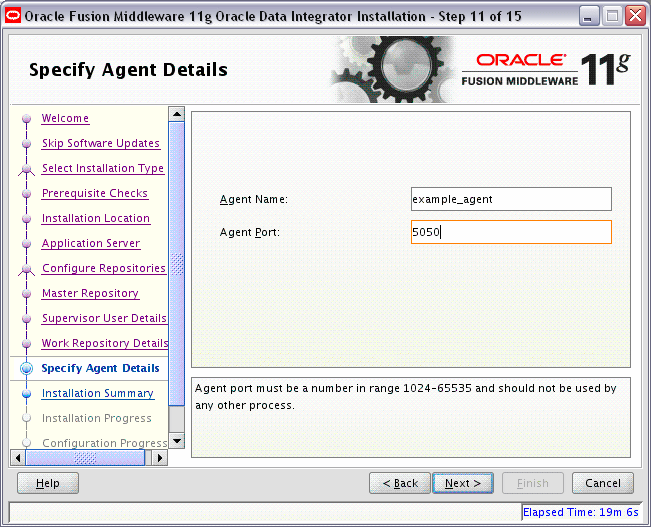Go to the Installation Summary step

click(98, 393)
